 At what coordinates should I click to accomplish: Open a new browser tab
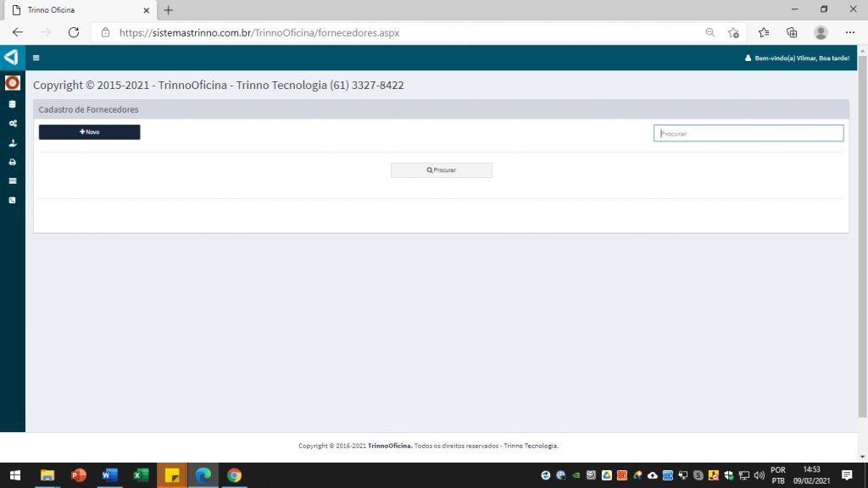(x=169, y=10)
